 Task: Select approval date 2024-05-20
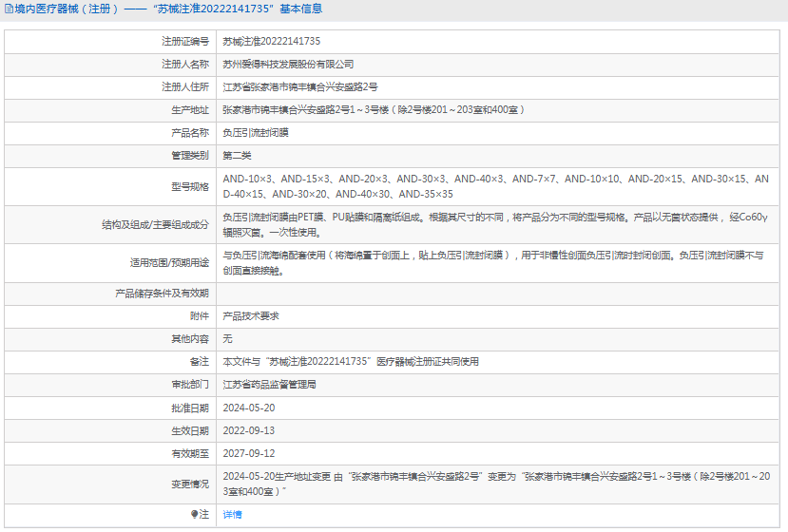click(249, 408)
